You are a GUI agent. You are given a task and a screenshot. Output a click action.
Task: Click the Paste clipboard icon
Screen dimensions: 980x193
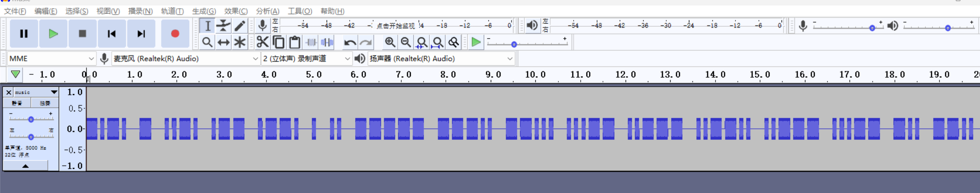pos(295,42)
